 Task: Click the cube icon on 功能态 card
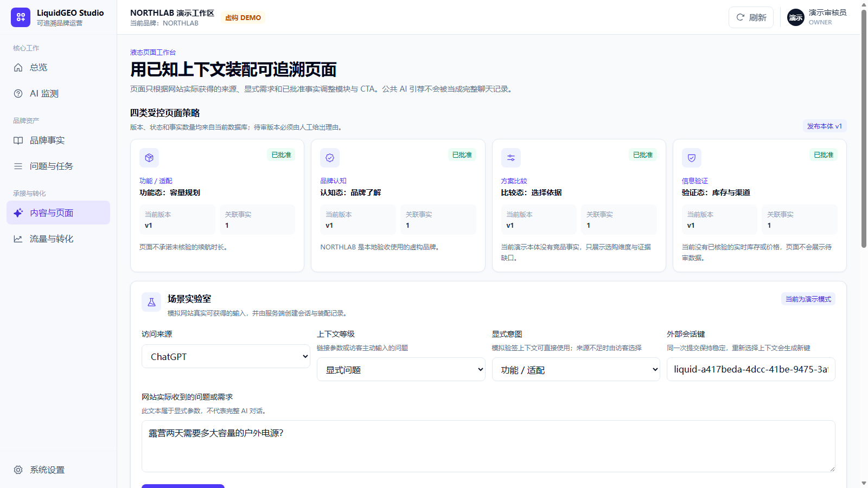click(149, 158)
